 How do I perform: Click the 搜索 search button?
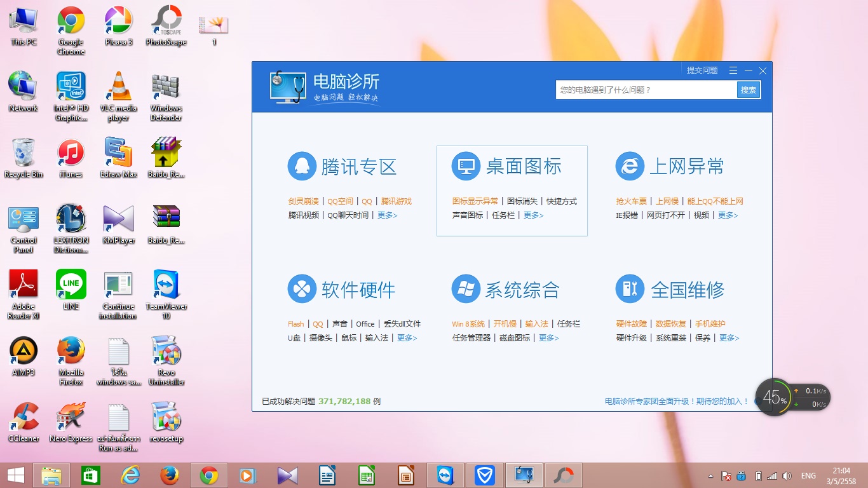[749, 90]
